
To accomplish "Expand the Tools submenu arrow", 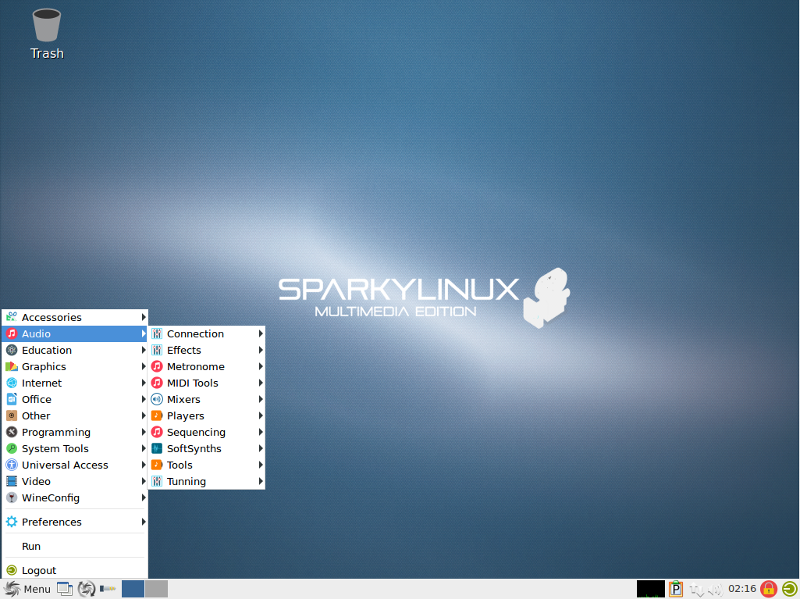I will (260, 465).
